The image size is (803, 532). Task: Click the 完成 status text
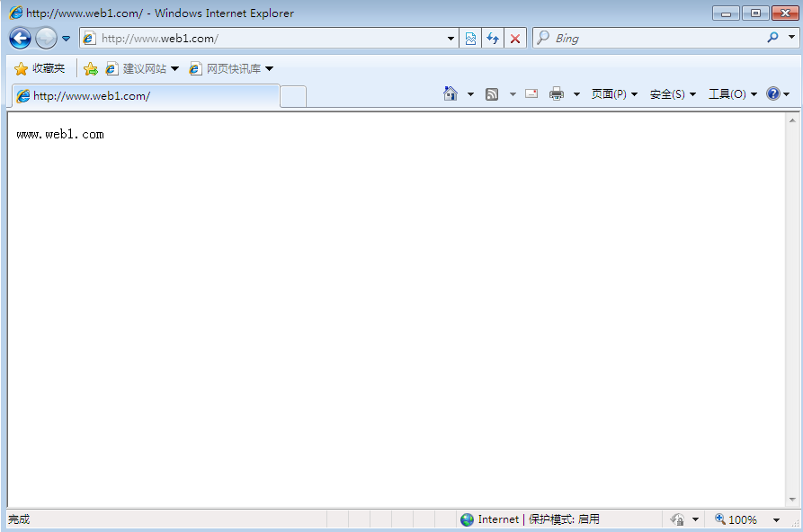tap(19, 519)
